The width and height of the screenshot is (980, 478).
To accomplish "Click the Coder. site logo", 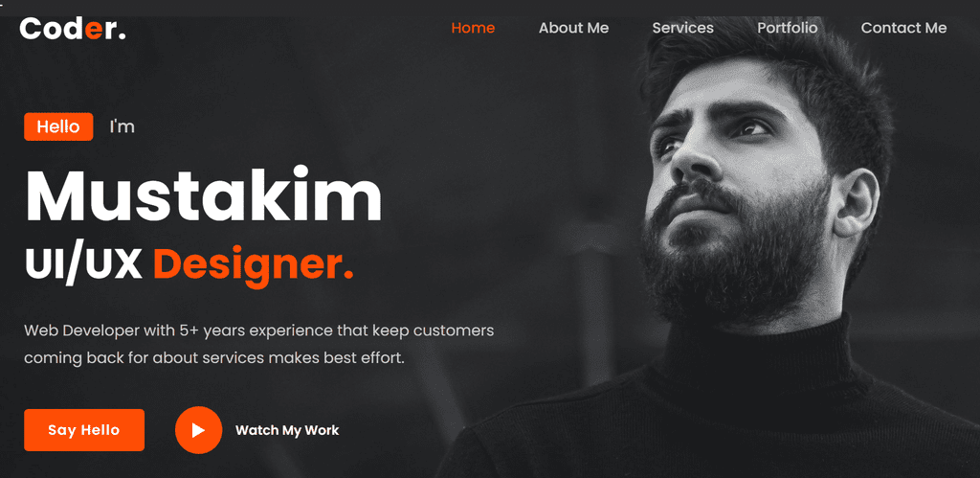I will pos(73,29).
